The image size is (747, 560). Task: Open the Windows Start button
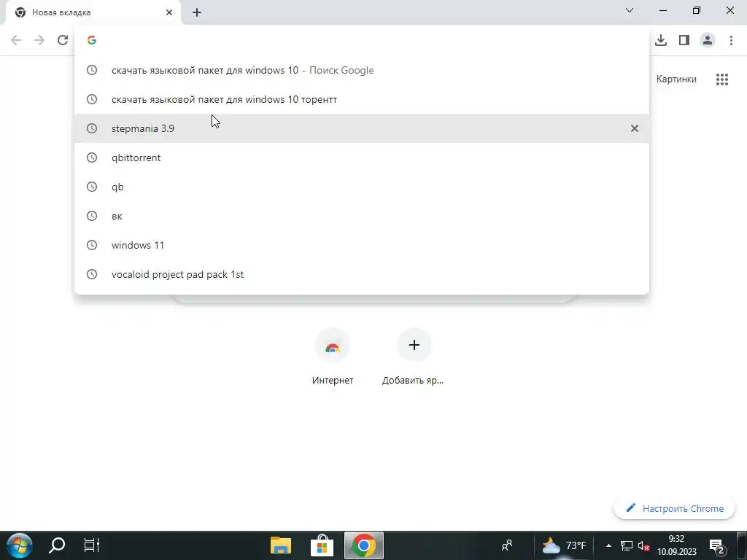pos(19,545)
